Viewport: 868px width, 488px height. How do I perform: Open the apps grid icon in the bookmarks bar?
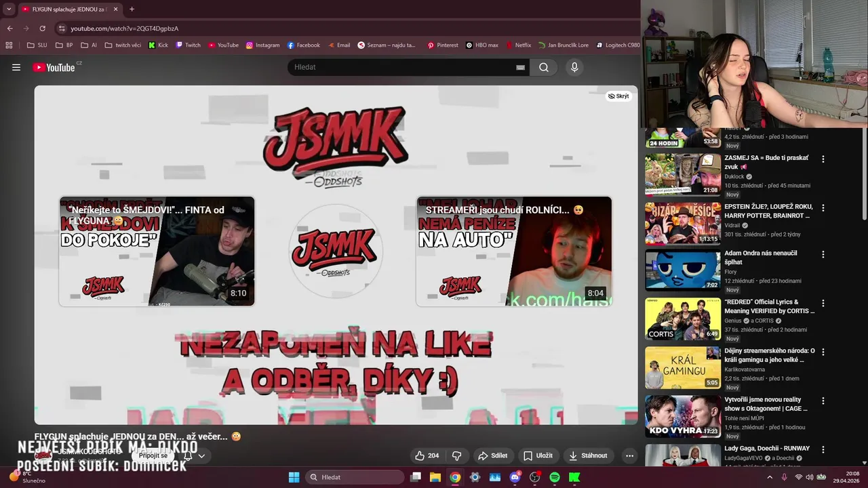point(9,45)
